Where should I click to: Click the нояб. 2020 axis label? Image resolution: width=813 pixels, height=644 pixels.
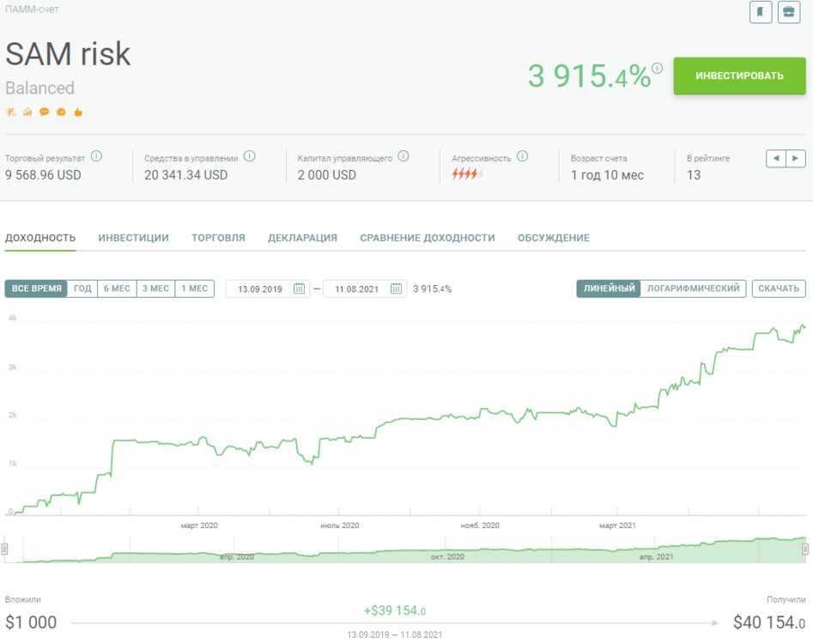(480, 526)
